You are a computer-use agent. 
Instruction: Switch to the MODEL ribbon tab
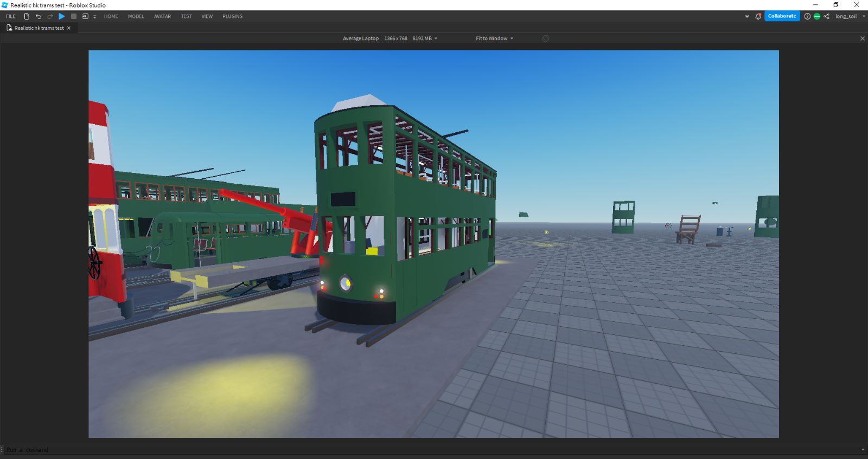[x=136, y=16]
